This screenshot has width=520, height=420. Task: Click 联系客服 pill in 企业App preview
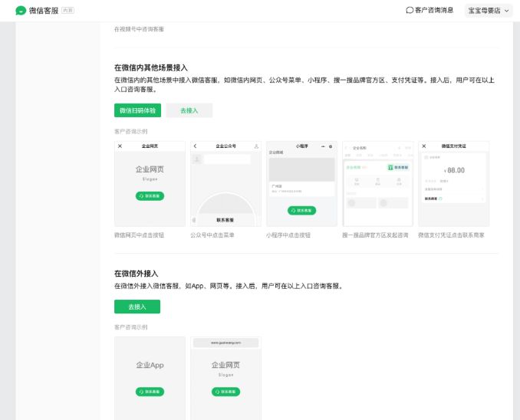pyautogui.click(x=150, y=392)
